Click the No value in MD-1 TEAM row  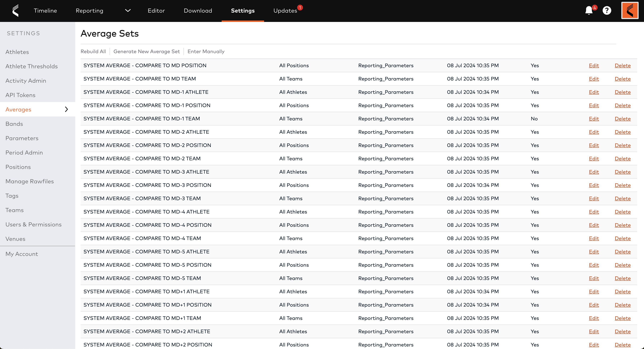pos(534,119)
